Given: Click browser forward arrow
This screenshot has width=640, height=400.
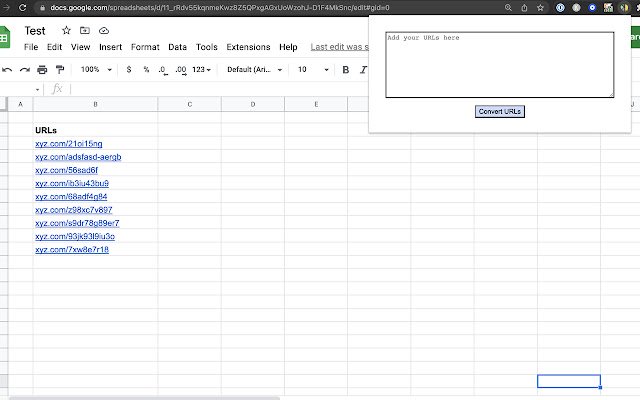Looking at the screenshot, I should [x=6, y=7].
